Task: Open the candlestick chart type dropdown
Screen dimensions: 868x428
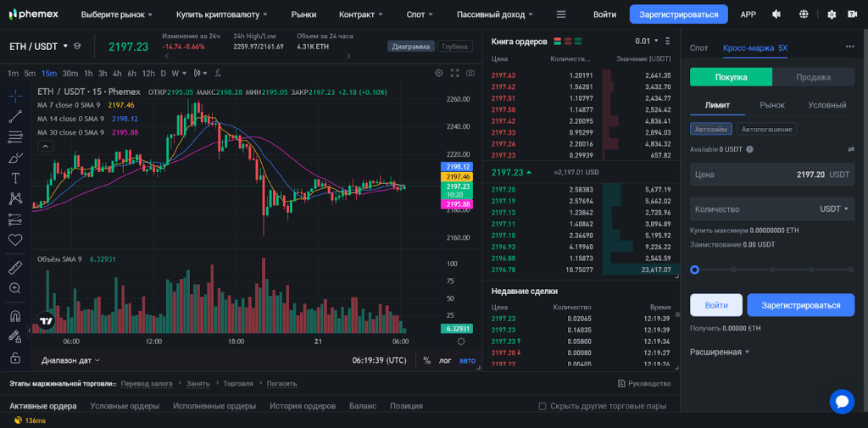Action: [200, 73]
